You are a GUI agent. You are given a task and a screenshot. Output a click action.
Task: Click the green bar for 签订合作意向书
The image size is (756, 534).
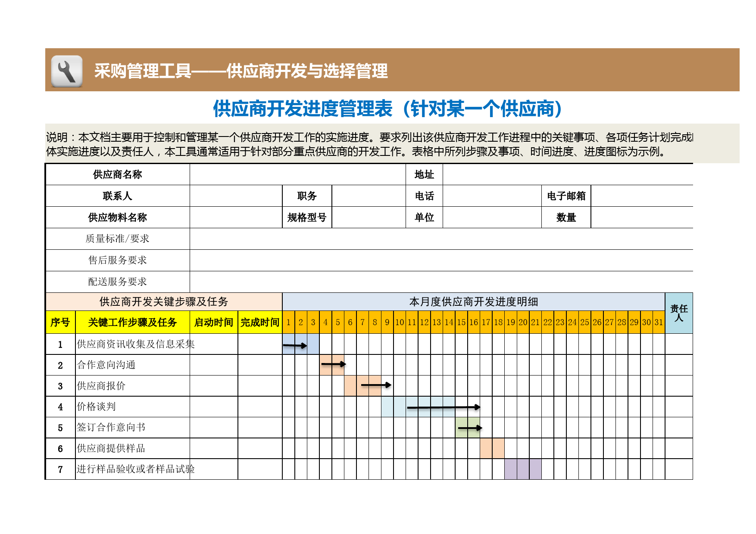click(468, 428)
